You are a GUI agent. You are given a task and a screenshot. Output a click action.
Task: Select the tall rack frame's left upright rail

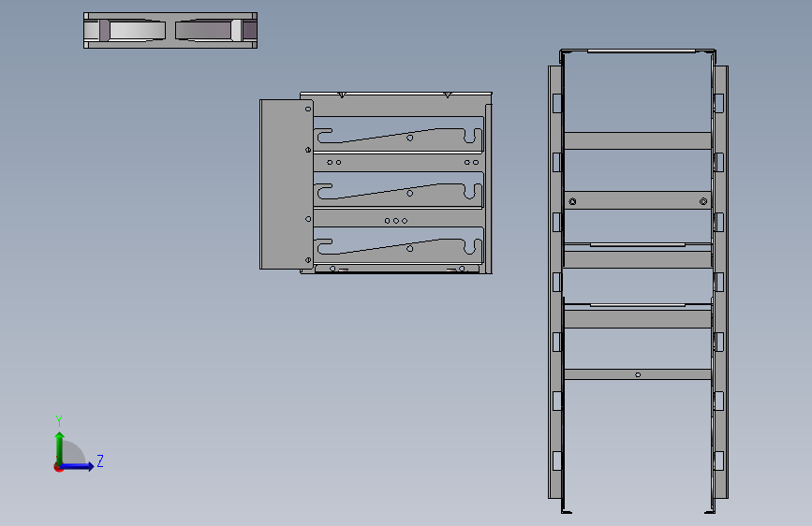point(556,282)
